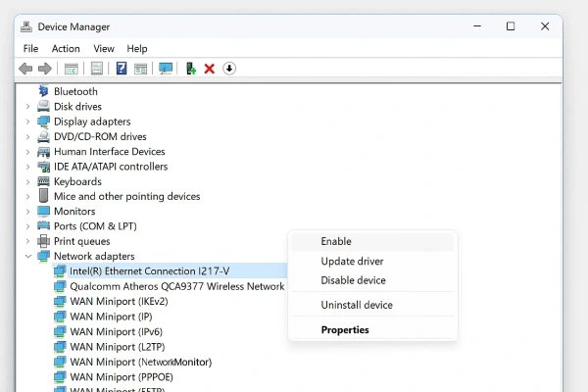
Task: Click the Bluetooth category icon
Action: point(43,91)
